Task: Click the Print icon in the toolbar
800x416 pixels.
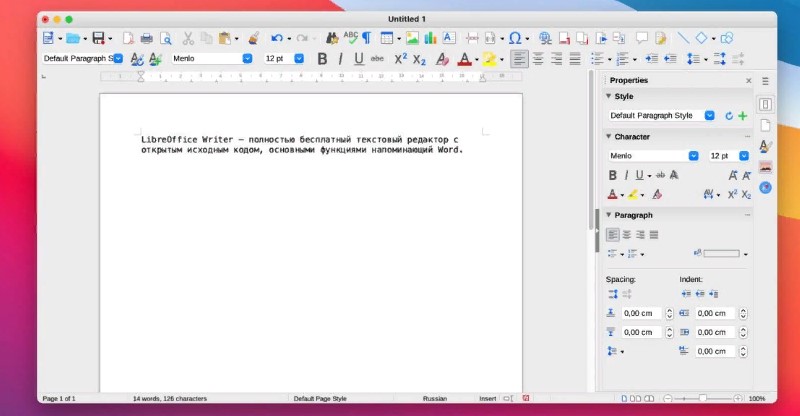Action: pos(146,38)
